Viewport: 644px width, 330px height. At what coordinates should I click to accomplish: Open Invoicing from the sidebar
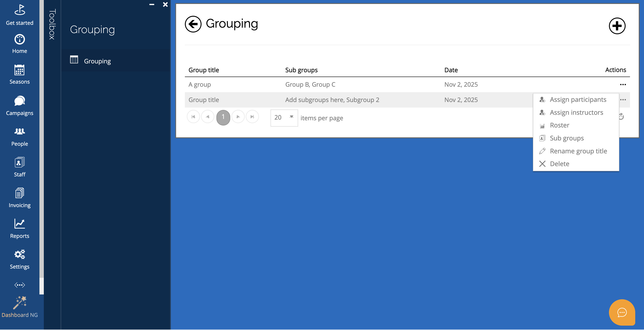[x=19, y=198]
